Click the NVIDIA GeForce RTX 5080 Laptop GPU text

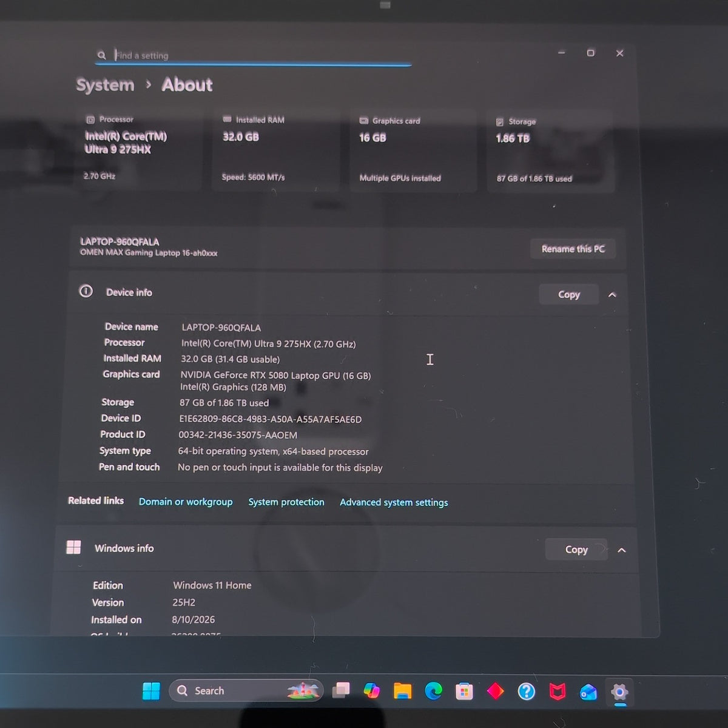pos(275,376)
